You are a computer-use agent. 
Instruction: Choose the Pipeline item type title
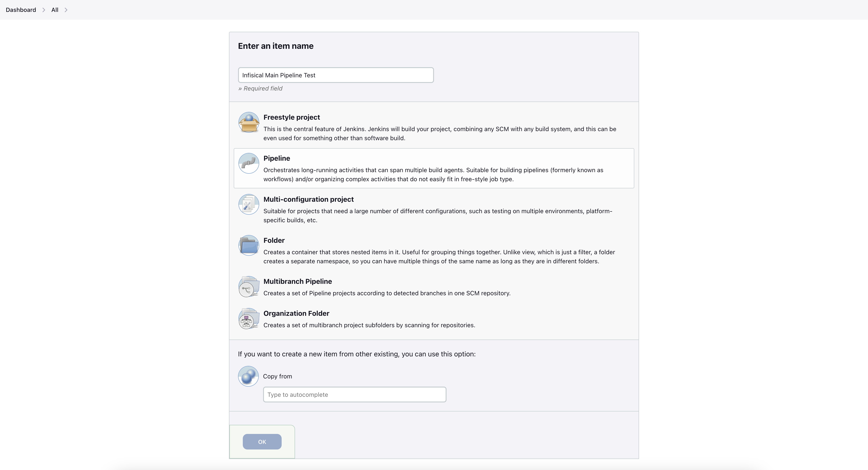(277, 159)
